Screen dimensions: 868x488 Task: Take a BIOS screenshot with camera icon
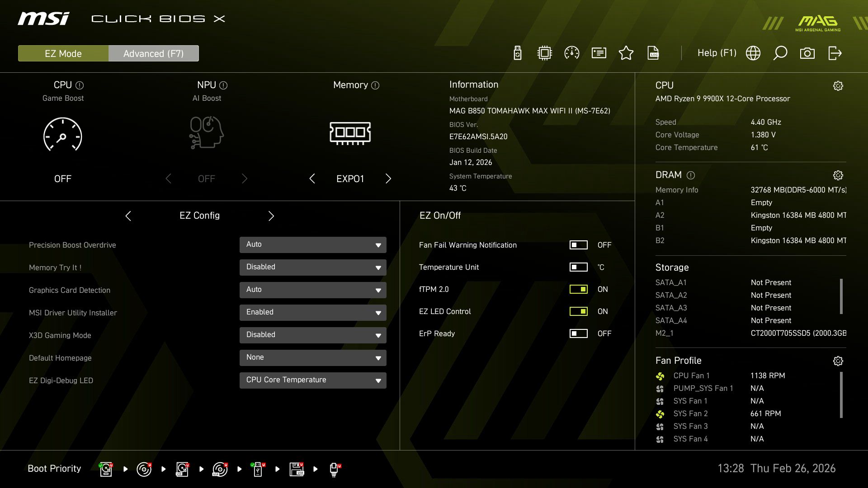pyautogui.click(x=808, y=53)
